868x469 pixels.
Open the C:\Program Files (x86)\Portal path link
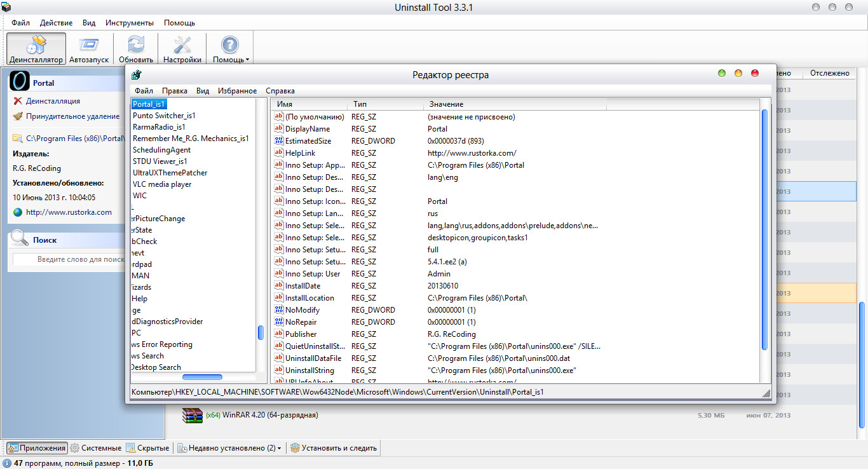[74, 138]
